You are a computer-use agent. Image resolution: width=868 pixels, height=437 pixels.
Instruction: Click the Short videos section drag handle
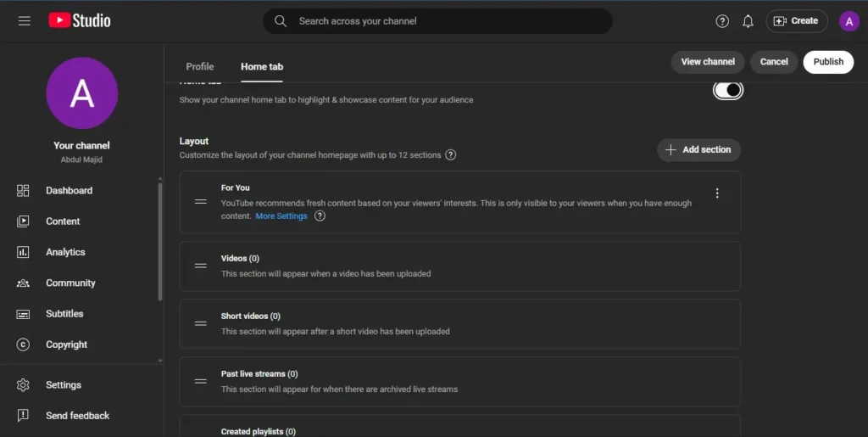(200, 323)
